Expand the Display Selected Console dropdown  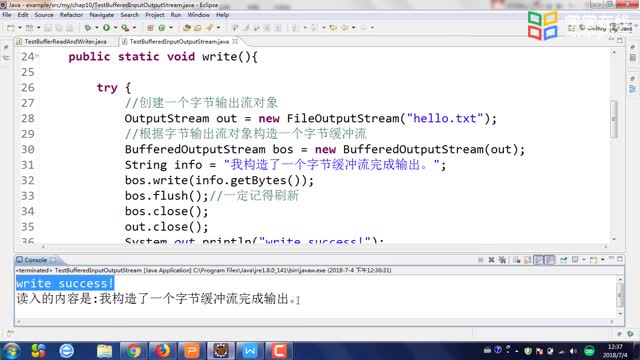[x=584, y=260]
